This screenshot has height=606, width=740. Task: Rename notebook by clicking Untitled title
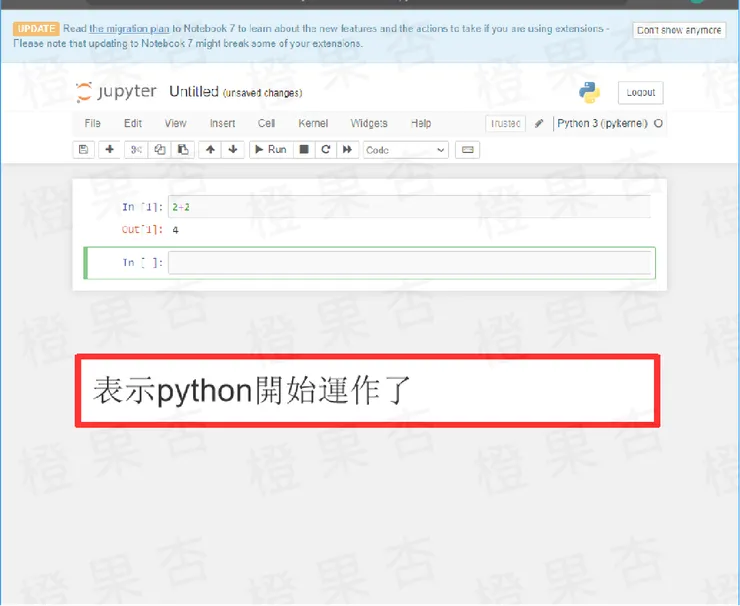click(194, 92)
